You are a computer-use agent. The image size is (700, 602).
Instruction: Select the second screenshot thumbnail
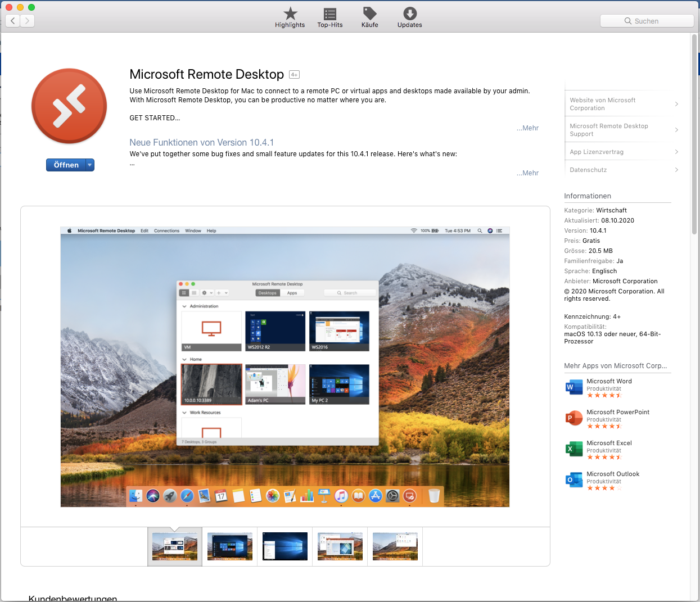click(x=230, y=546)
